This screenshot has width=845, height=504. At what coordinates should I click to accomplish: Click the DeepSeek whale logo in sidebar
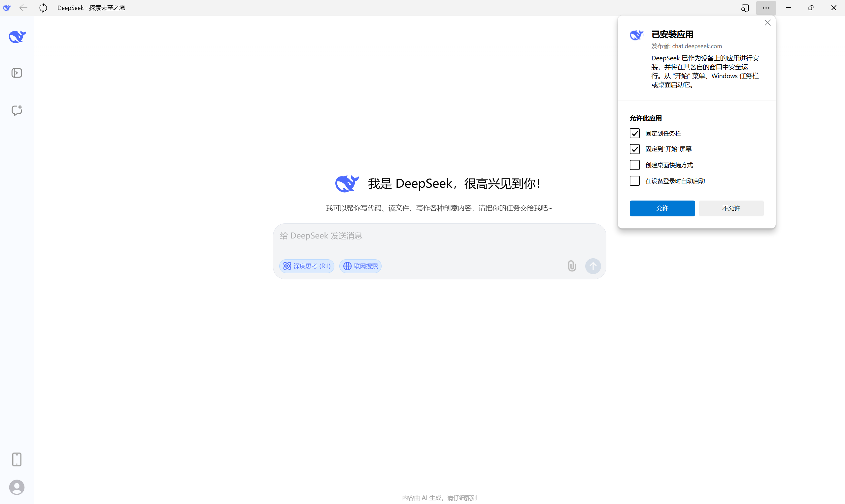(x=17, y=36)
